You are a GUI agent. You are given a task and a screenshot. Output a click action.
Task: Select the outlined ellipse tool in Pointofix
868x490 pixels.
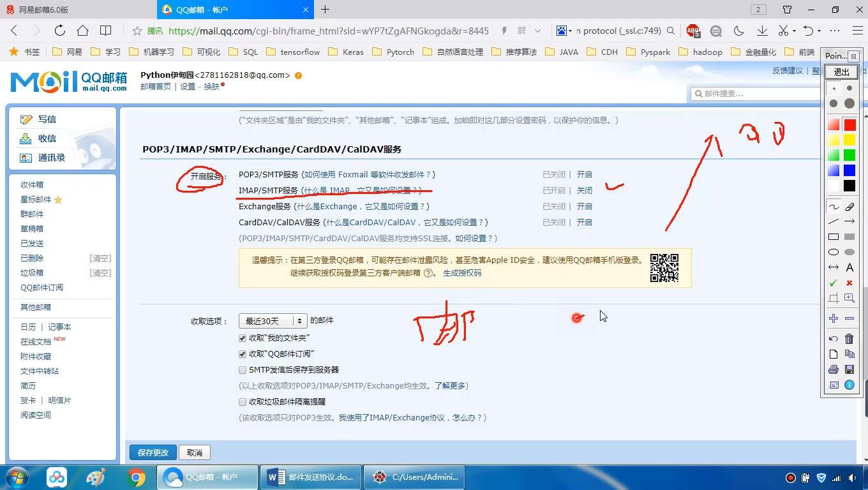834,252
